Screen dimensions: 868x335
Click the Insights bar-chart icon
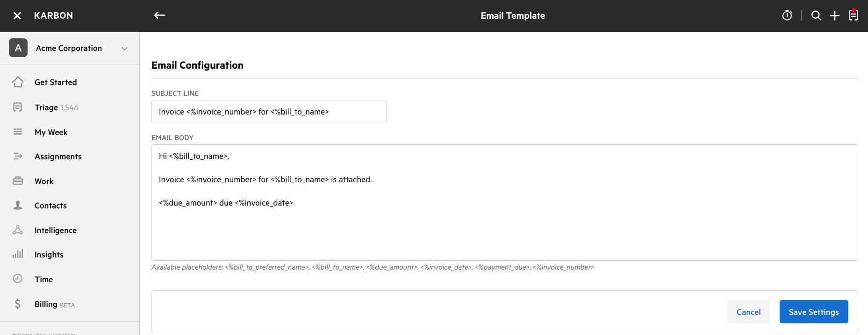pos(17,254)
